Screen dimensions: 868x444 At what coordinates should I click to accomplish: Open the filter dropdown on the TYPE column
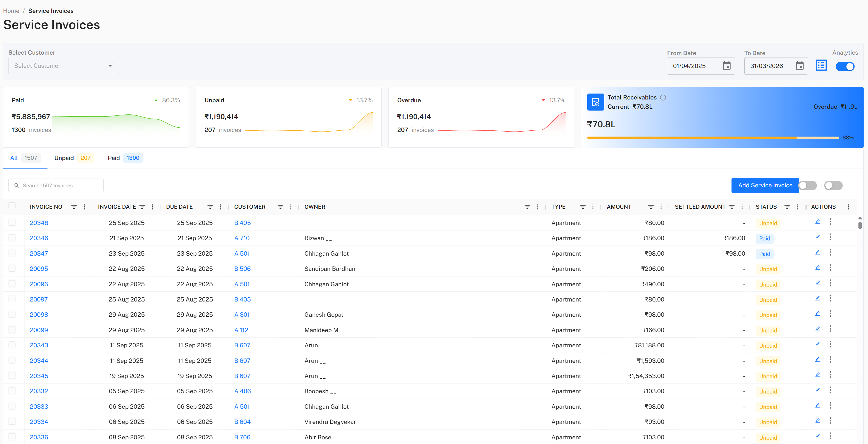pos(583,207)
